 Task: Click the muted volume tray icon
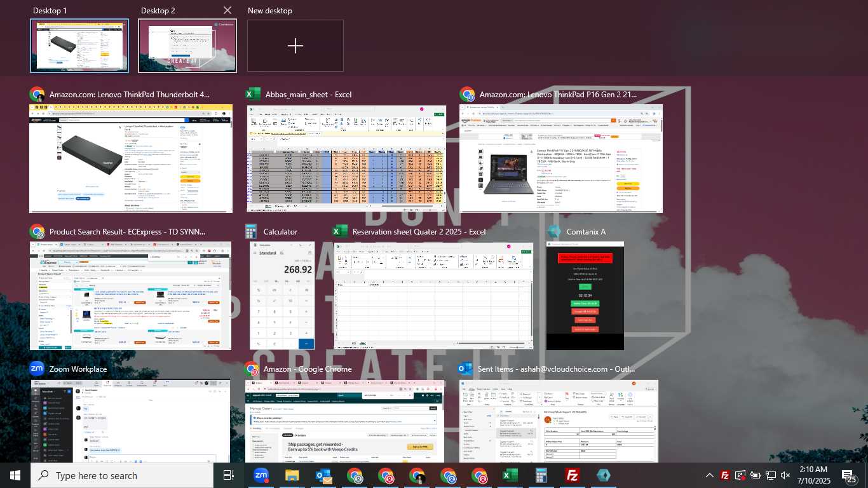pyautogui.click(x=785, y=475)
